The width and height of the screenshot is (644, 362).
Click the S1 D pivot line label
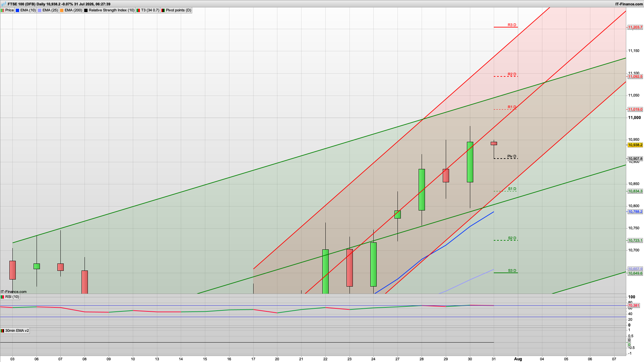pyautogui.click(x=512, y=189)
